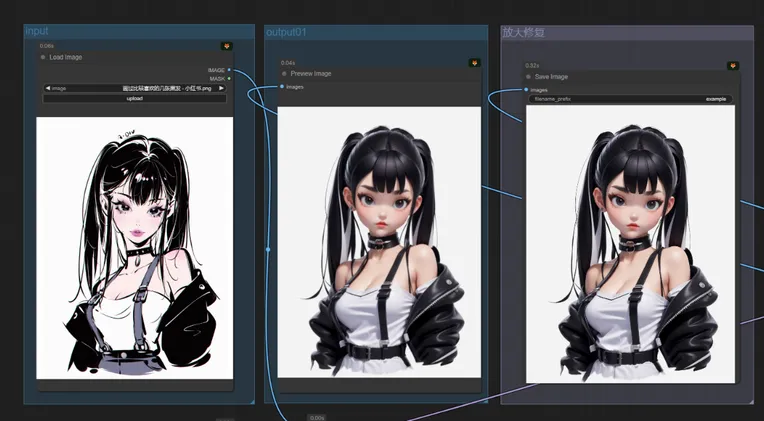Select the output01 group title
The image size is (764, 421).
(286, 33)
